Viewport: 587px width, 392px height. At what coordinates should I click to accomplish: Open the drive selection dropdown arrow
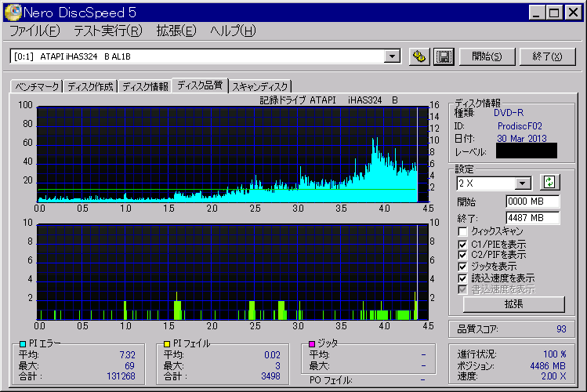pyautogui.click(x=392, y=56)
